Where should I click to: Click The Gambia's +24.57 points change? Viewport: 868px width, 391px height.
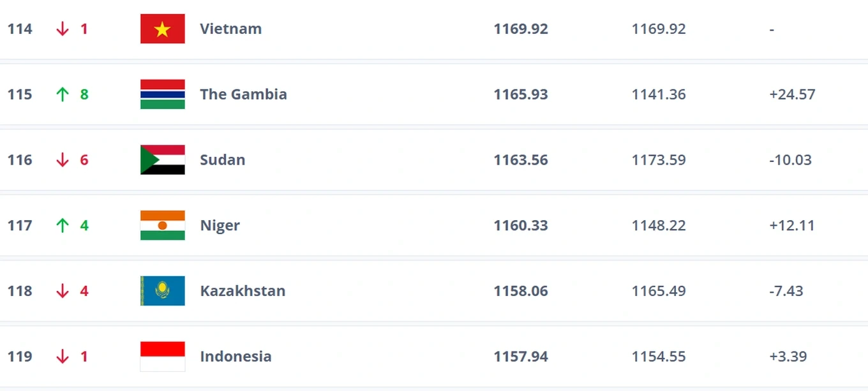pos(792,94)
